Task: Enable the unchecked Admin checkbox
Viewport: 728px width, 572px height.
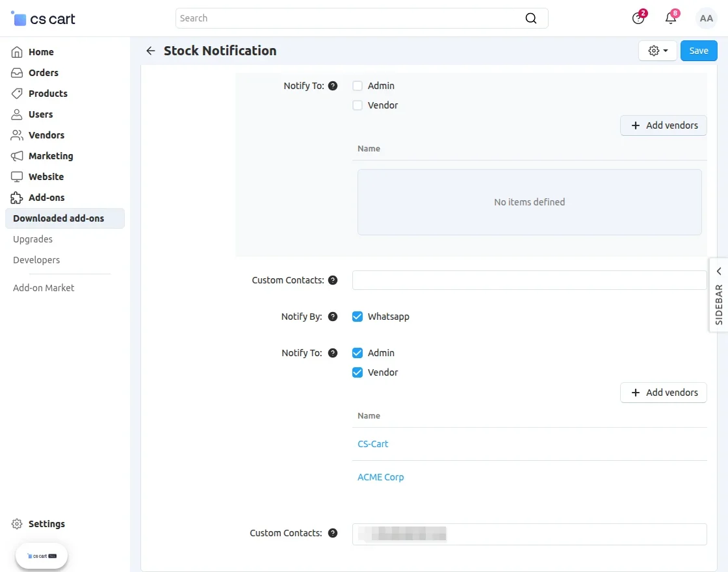Action: [x=357, y=86]
